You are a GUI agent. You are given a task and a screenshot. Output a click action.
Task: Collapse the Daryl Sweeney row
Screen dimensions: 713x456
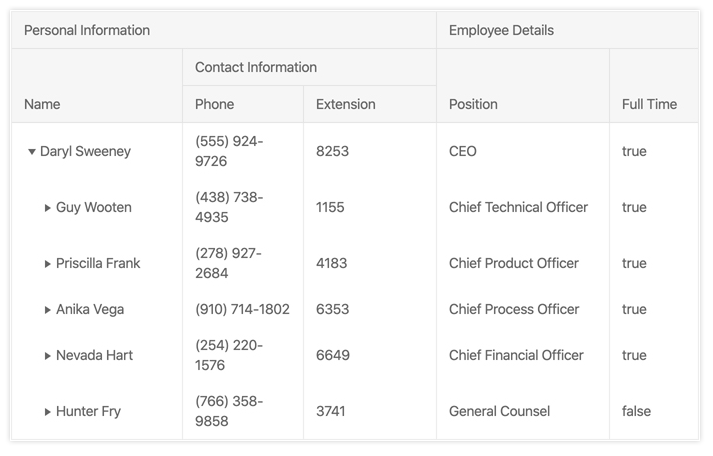(x=31, y=152)
